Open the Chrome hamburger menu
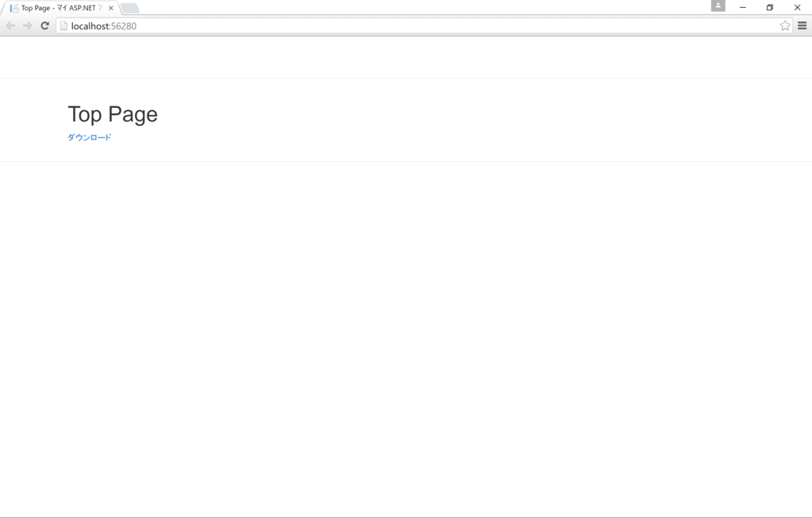 click(802, 25)
